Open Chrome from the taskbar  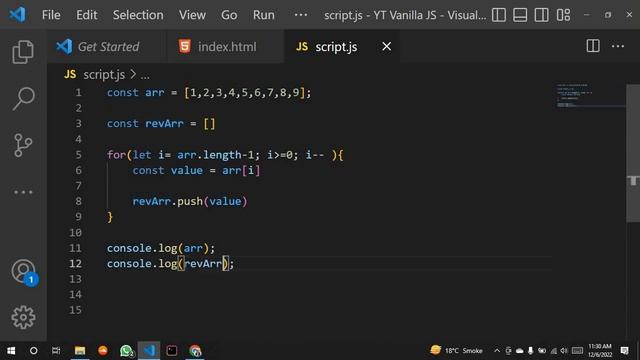click(195, 351)
